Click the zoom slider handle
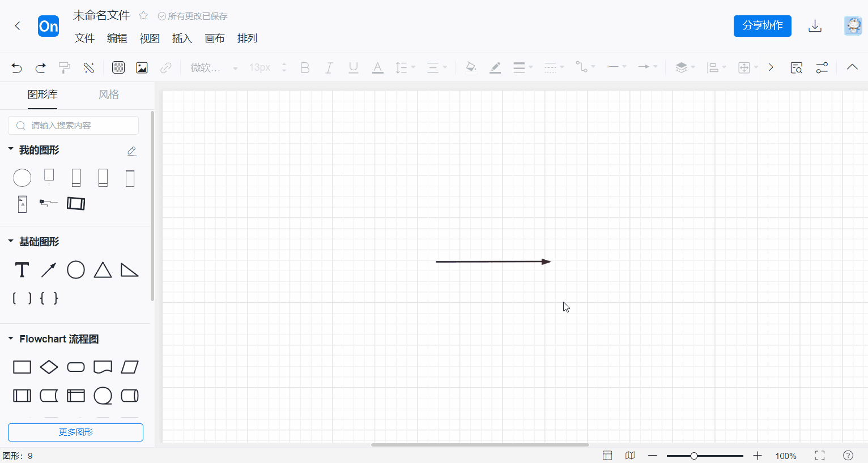The width and height of the screenshot is (868, 463). click(693, 456)
